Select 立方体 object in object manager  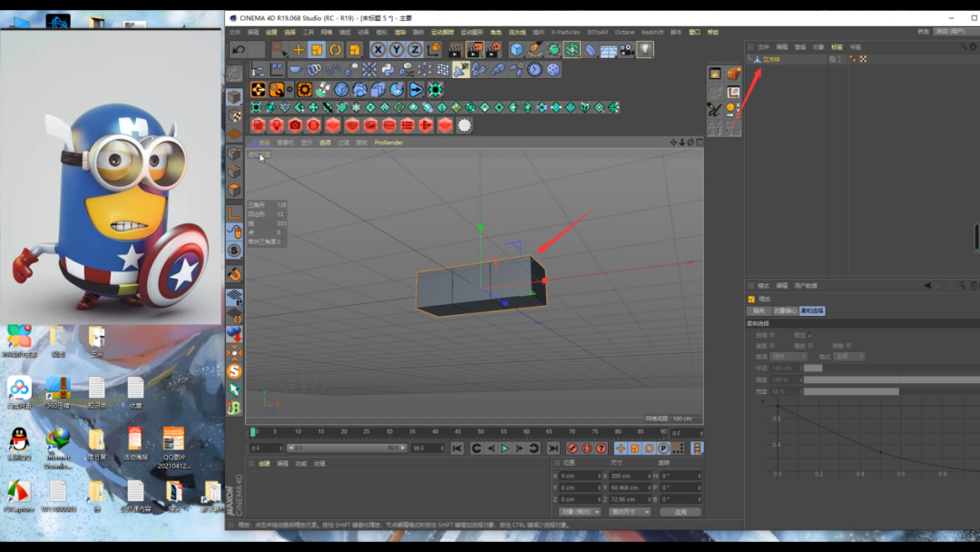(x=771, y=59)
